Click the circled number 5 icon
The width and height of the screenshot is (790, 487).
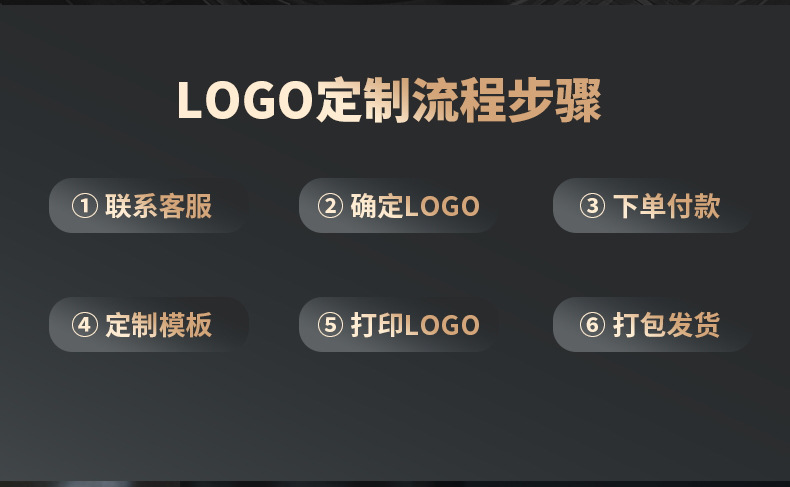click(331, 325)
